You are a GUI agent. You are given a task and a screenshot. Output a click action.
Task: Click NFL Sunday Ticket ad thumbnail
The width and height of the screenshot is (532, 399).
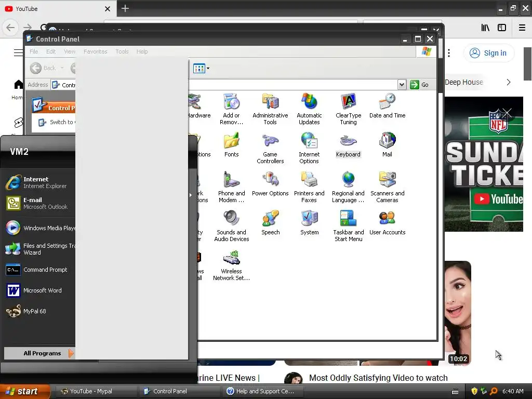484,164
